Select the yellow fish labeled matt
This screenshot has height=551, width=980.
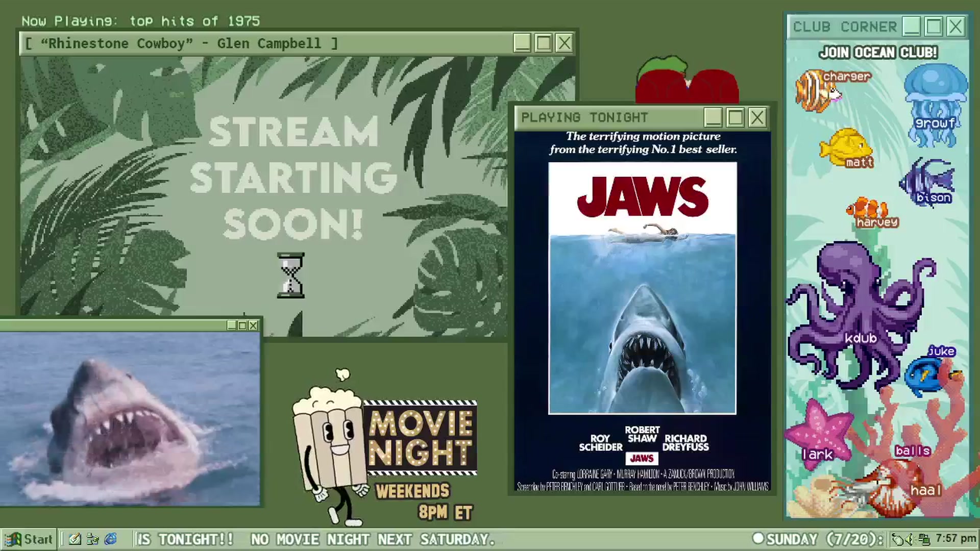tap(846, 147)
